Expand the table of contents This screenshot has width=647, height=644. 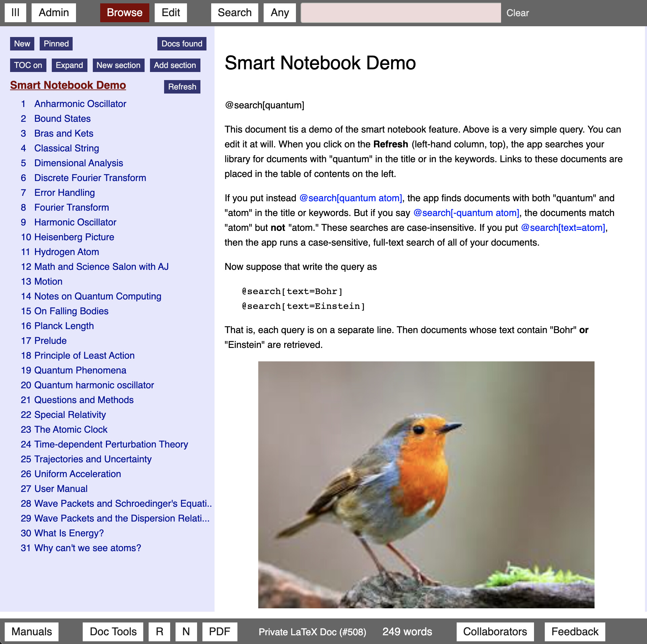(x=69, y=65)
